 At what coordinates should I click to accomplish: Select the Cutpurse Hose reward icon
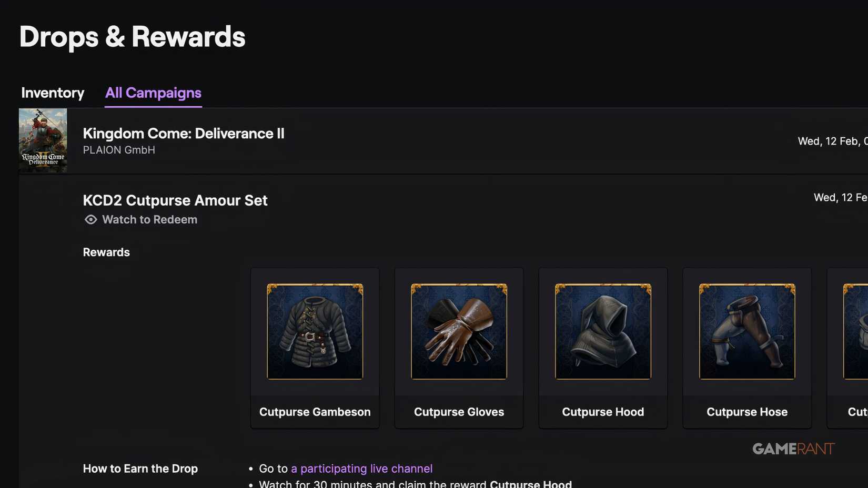(x=746, y=332)
